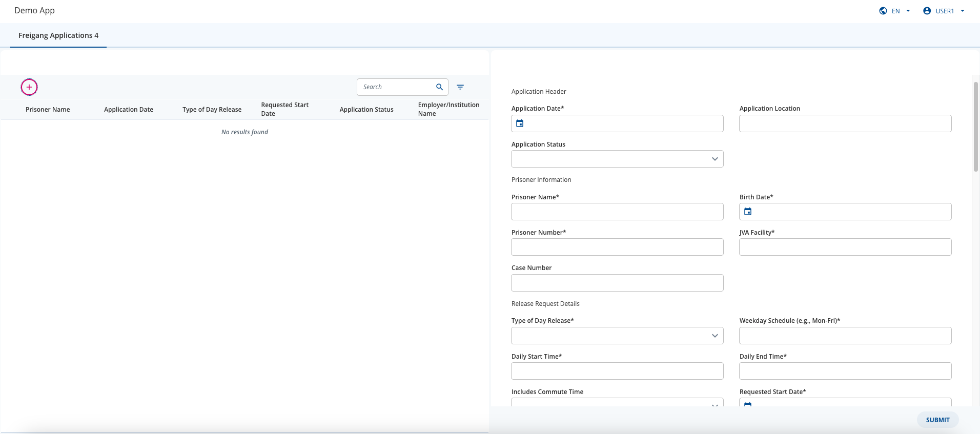980x434 pixels.
Task: Open the USER1 menu dropdown arrow
Action: pos(962,11)
